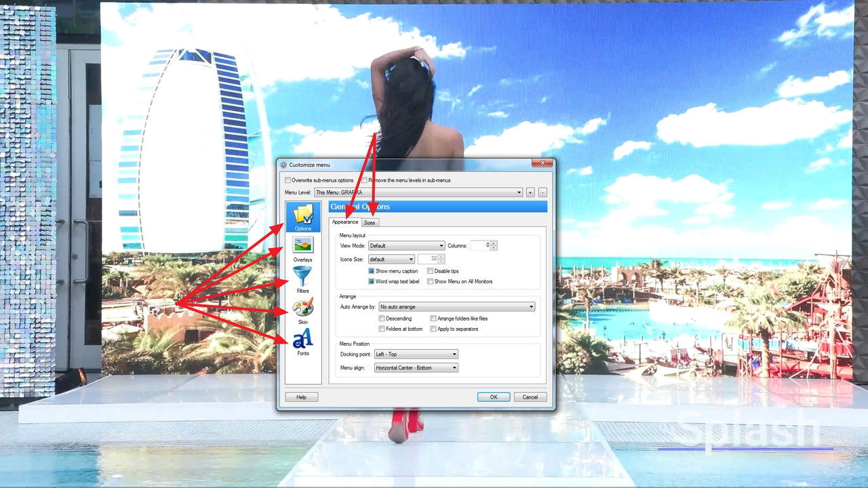Click the Cancel button
Viewport: 868px width, 488px height.
point(530,397)
